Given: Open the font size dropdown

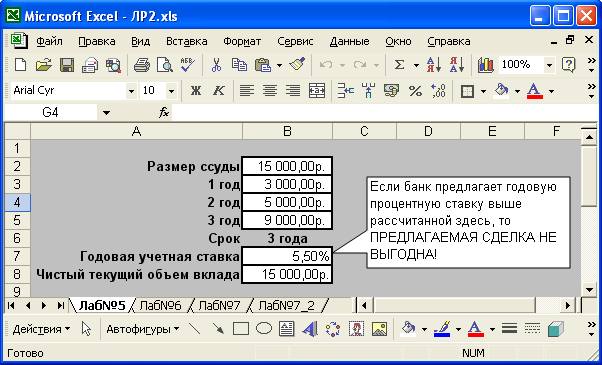Looking at the screenshot, I should click(172, 91).
